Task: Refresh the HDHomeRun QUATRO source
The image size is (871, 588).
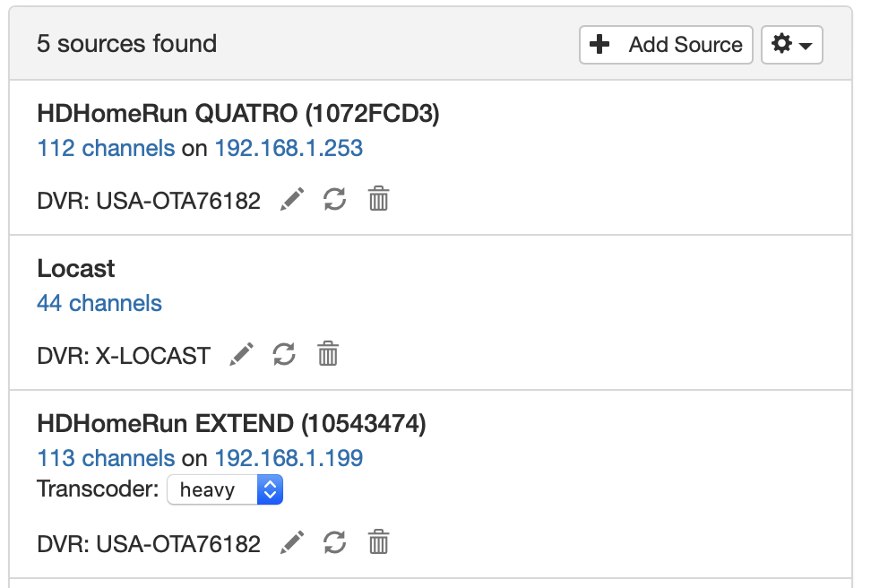Action: click(x=335, y=199)
